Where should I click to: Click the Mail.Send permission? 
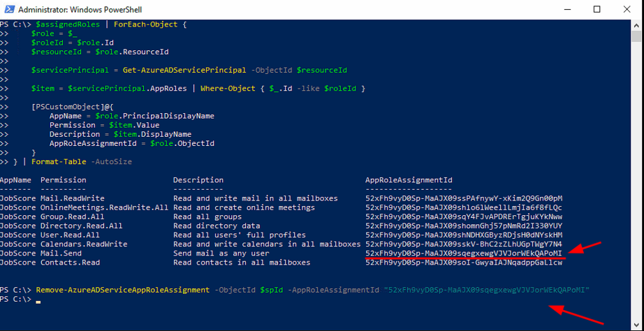[61, 253]
